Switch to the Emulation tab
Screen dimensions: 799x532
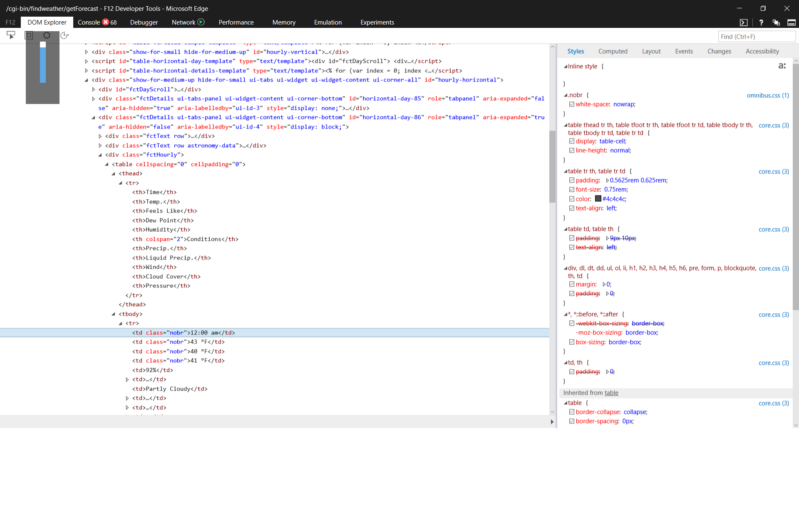[328, 22]
